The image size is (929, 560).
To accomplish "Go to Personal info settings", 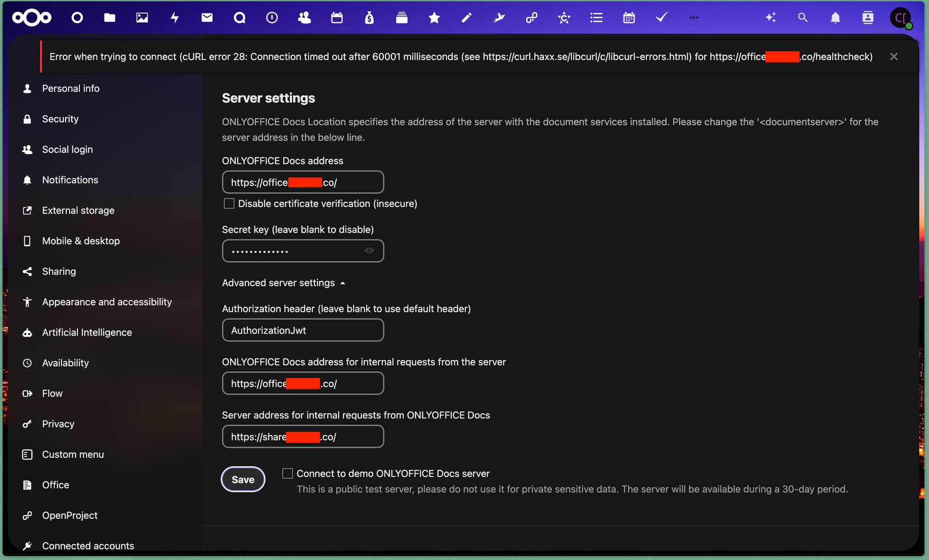I will coord(71,88).
